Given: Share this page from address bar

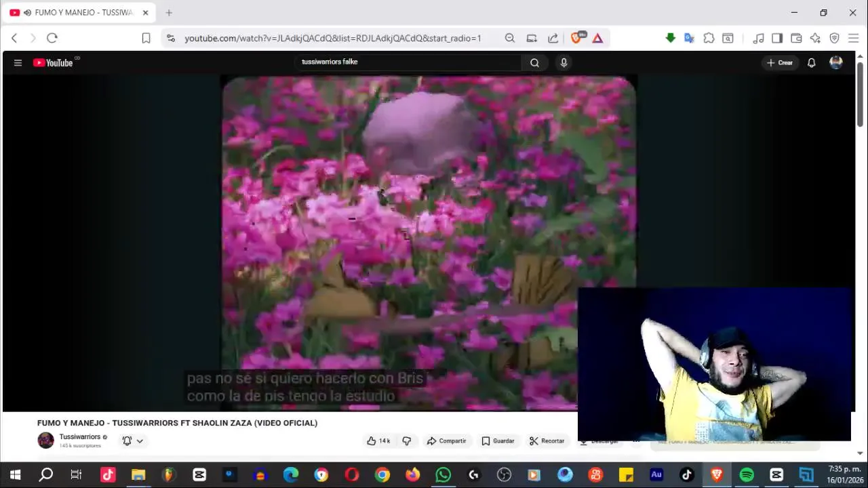Looking at the screenshot, I should pyautogui.click(x=553, y=39).
